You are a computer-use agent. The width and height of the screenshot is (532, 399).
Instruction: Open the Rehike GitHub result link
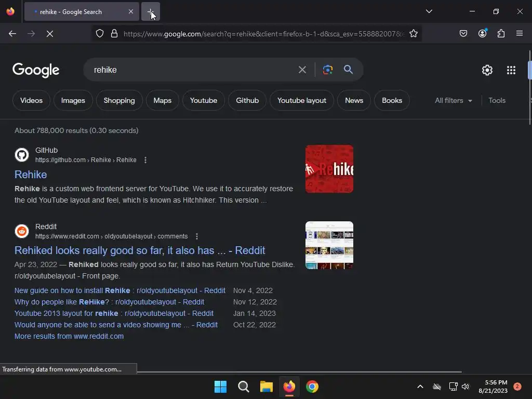pyautogui.click(x=31, y=175)
